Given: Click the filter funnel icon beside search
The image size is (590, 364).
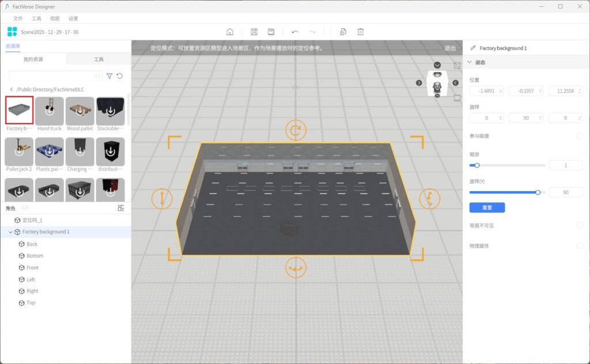Looking at the screenshot, I should tap(109, 76).
